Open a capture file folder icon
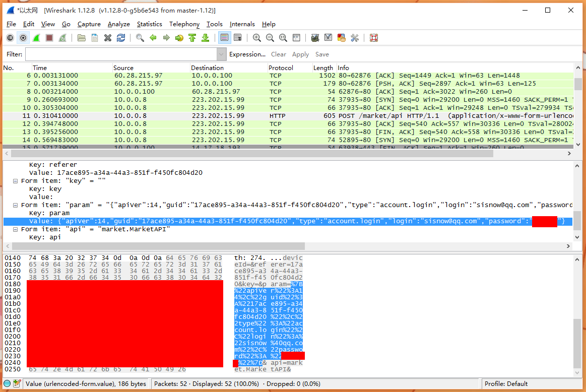 pos(82,38)
